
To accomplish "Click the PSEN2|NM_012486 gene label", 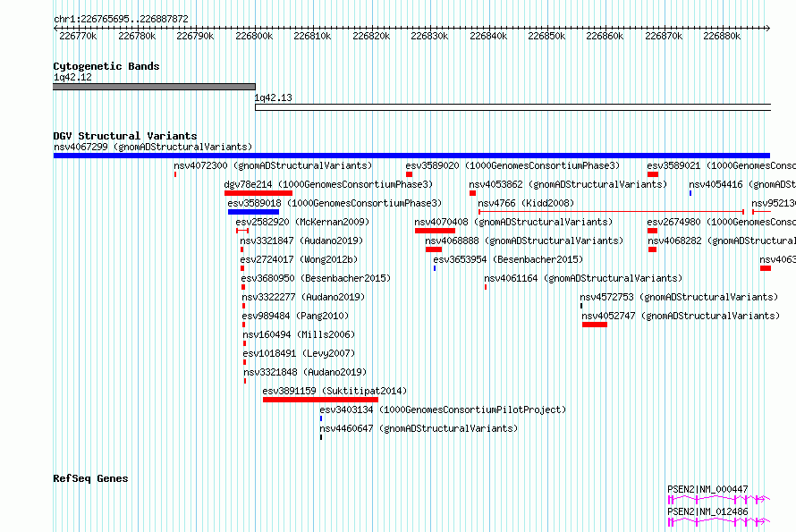I will pos(707,511).
